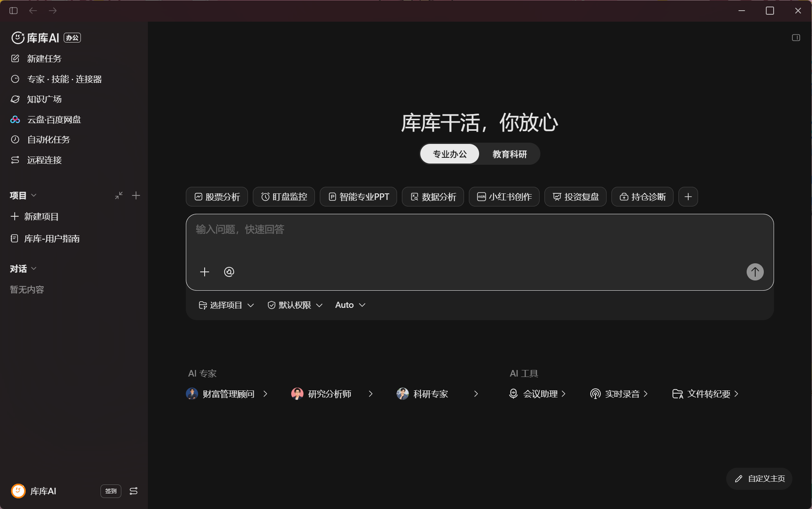Click the @ mention icon
The height and width of the screenshot is (509, 812).
point(229,272)
